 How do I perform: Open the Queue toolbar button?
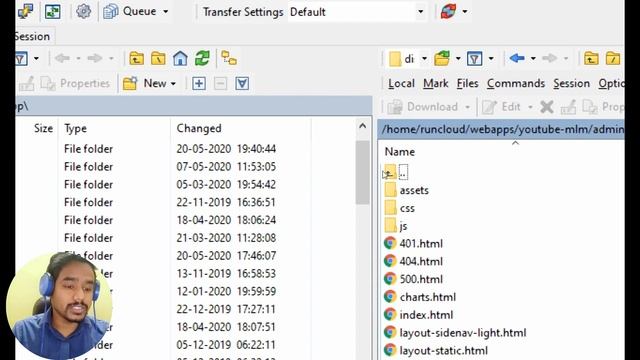[130, 11]
